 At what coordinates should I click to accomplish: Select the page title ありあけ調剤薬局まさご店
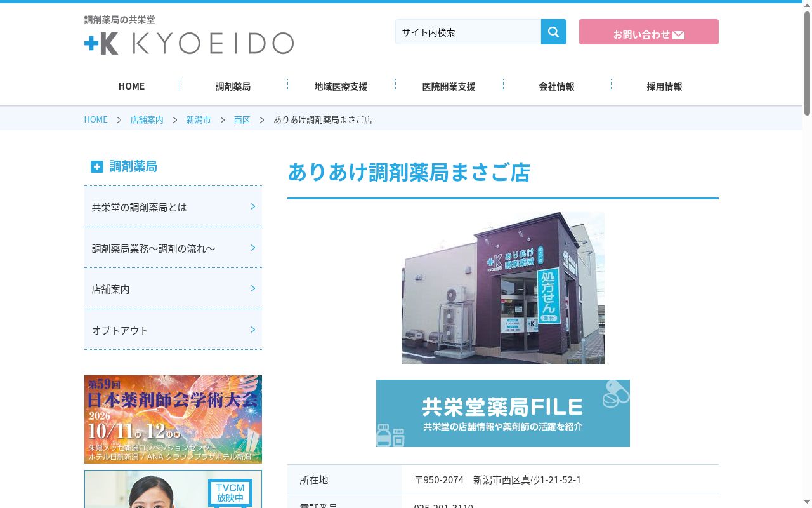coord(409,172)
